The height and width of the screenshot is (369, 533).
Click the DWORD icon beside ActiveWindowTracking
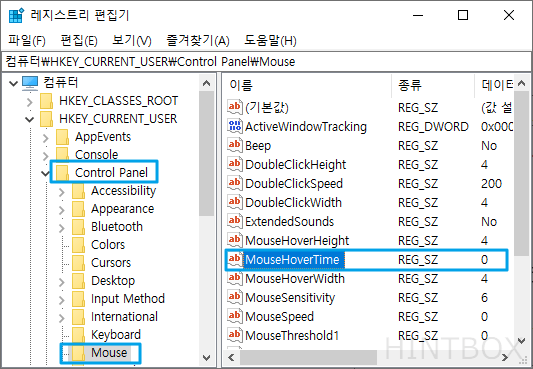235,126
